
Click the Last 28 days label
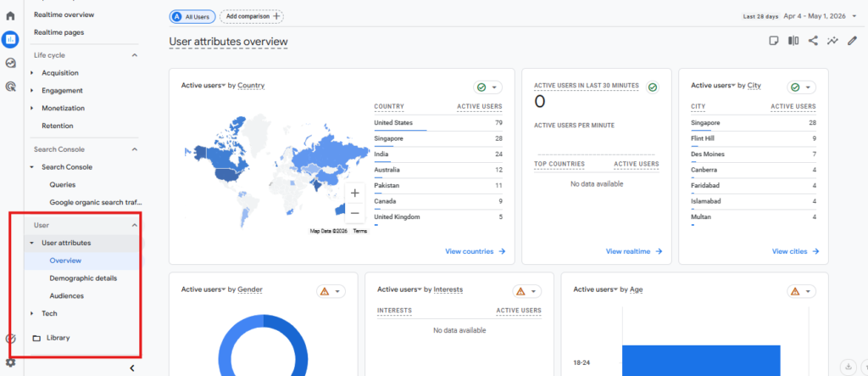click(x=761, y=17)
